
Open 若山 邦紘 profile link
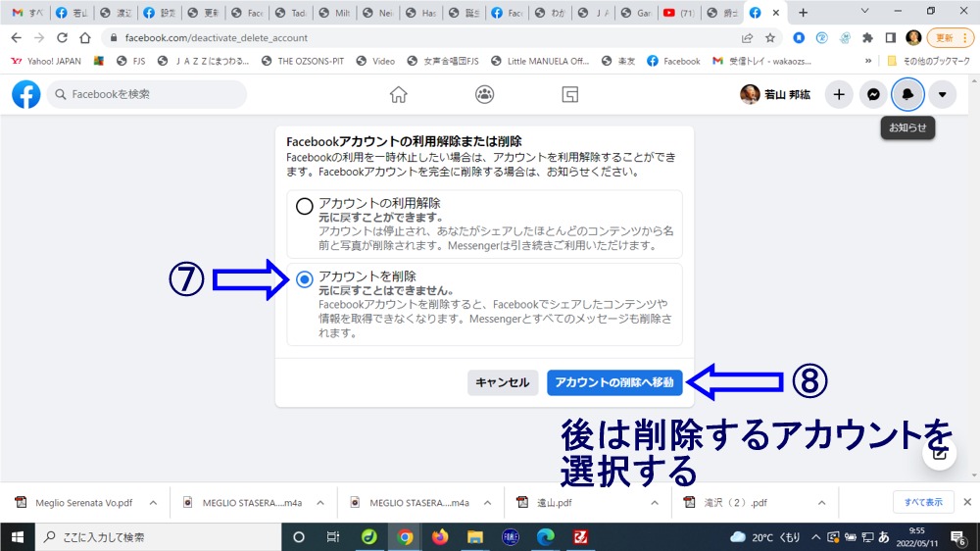pos(775,94)
